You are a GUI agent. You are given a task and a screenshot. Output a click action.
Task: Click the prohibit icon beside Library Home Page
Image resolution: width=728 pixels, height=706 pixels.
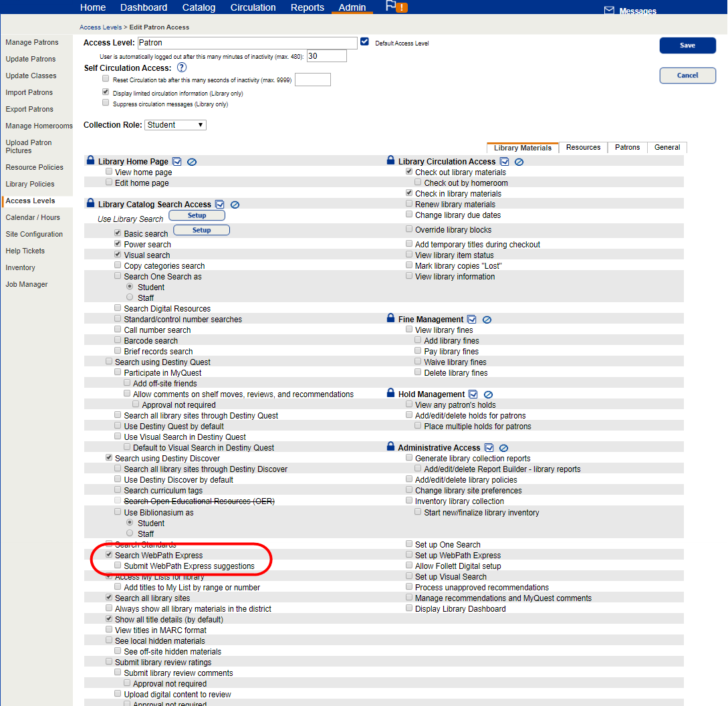pos(192,161)
